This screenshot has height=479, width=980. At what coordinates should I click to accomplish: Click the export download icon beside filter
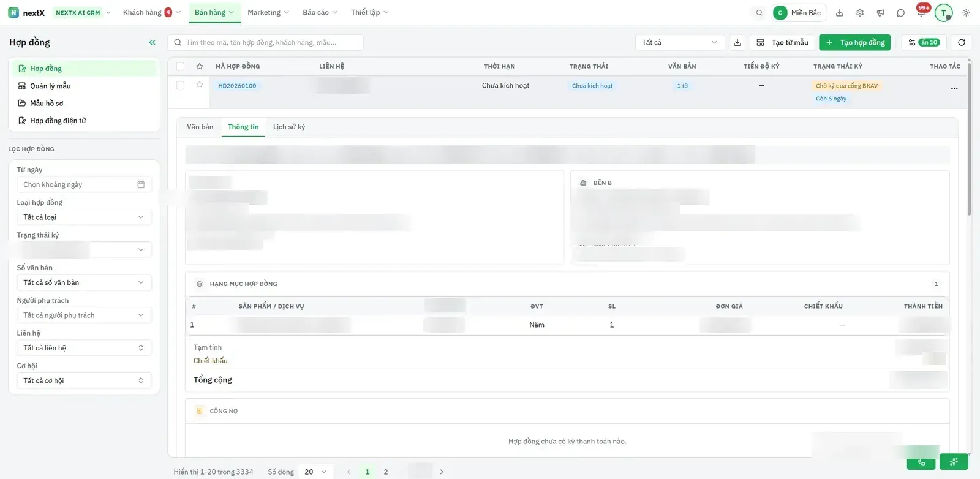[737, 42]
